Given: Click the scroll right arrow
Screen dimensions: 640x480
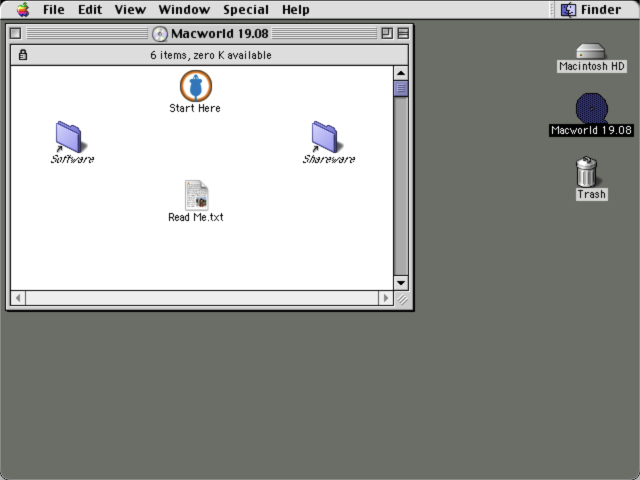Looking at the screenshot, I should point(386,298).
